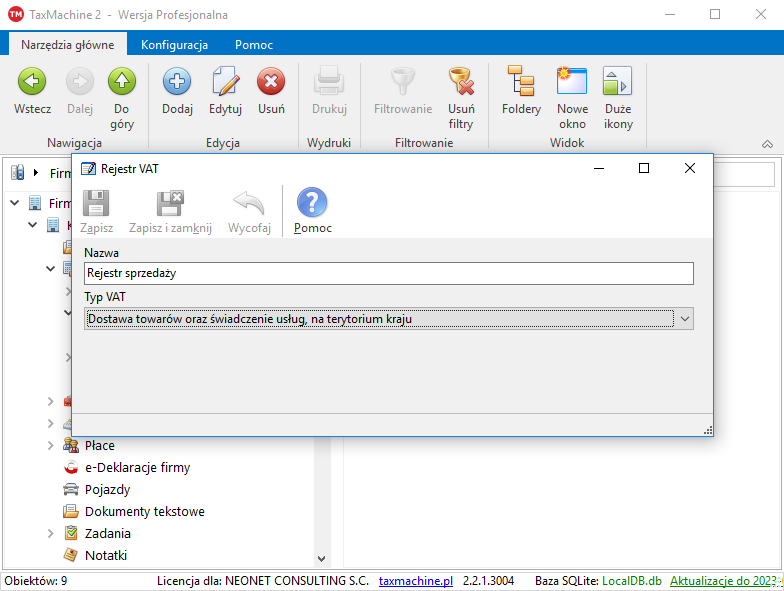This screenshot has height=591, width=784.
Task: Click the red Usuń delete icon
Action: (271, 82)
